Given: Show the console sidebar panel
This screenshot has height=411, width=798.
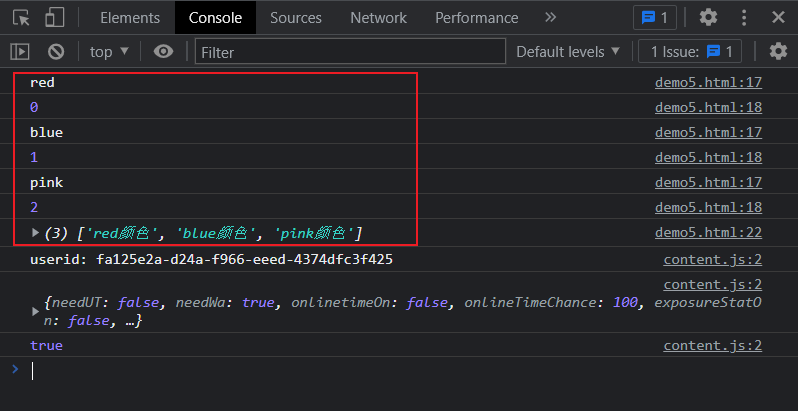Looking at the screenshot, I should tap(20, 52).
